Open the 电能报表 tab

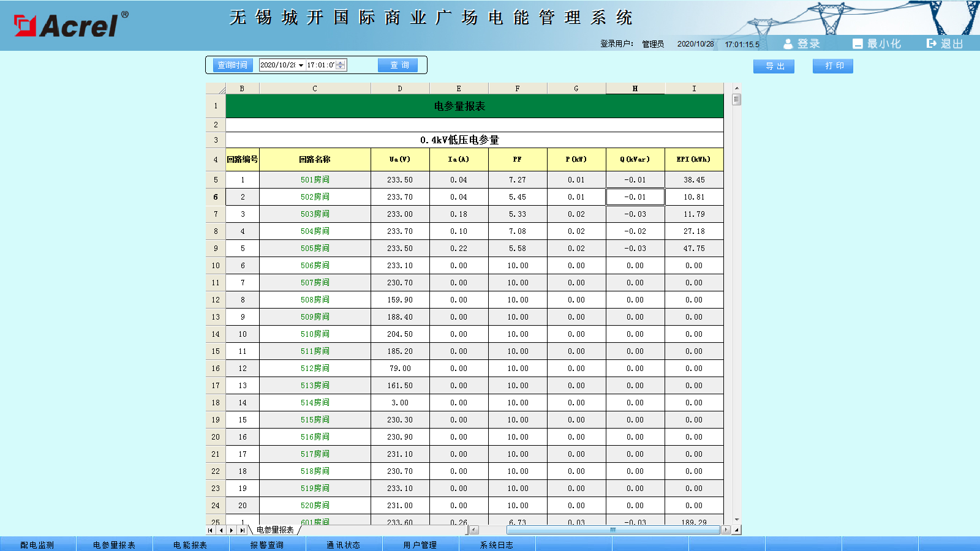(x=190, y=545)
